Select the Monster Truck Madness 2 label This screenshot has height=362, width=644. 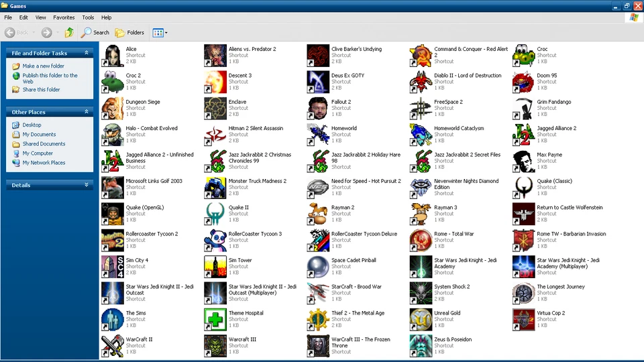coord(258,181)
